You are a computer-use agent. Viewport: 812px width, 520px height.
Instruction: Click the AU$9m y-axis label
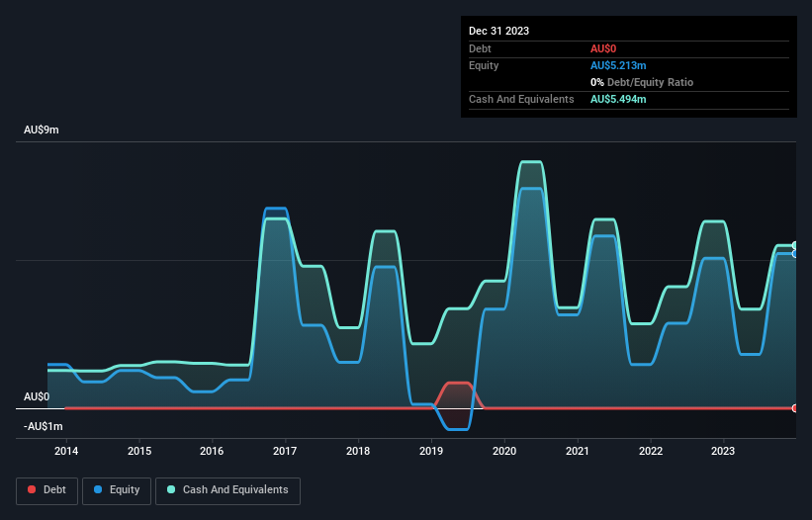[42, 130]
